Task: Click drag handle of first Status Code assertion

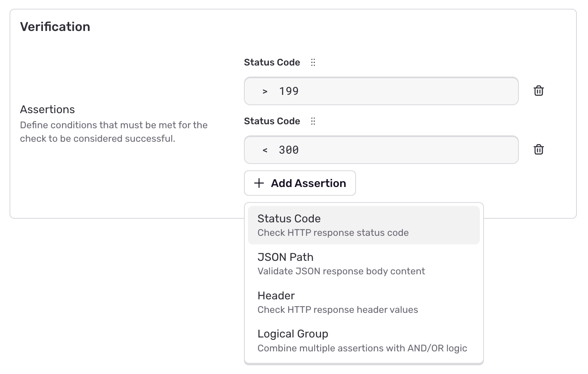Action: pos(313,62)
